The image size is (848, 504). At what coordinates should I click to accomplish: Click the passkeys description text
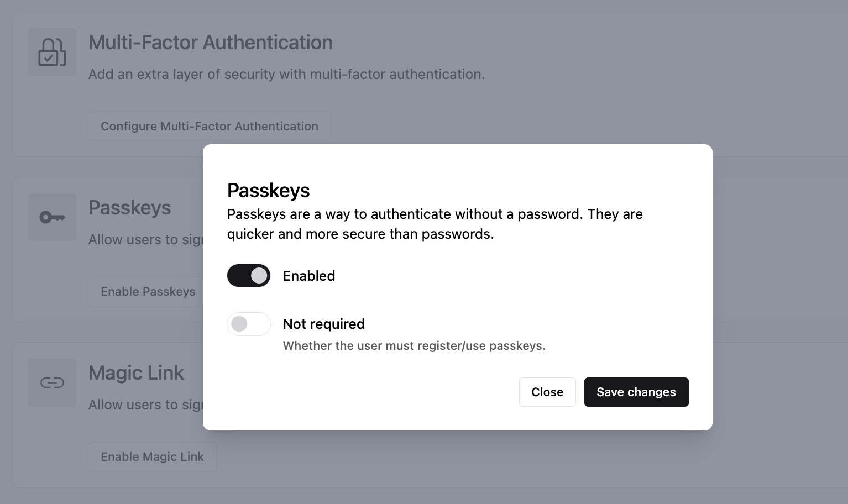tap(435, 224)
